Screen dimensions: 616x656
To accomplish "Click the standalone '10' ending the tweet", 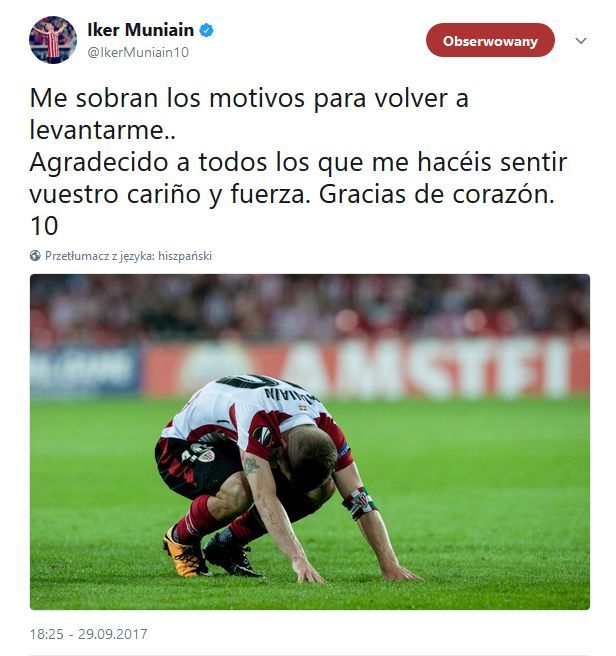I will click(x=44, y=226).
